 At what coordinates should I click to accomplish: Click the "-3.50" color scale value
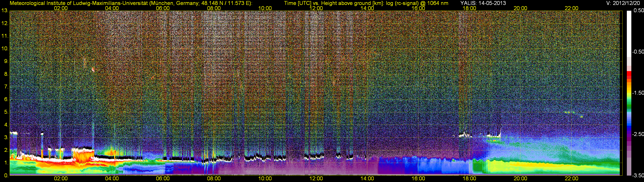[638, 176]
